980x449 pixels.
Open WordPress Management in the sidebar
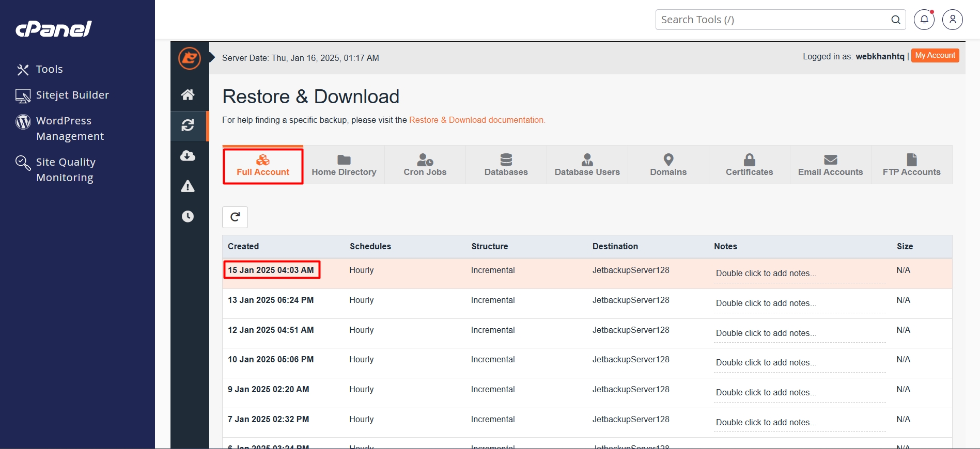(70, 129)
